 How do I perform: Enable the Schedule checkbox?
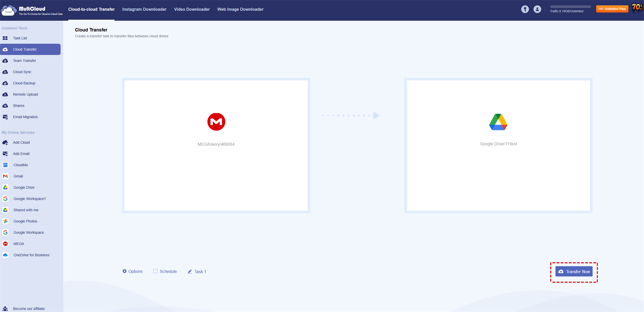click(155, 271)
